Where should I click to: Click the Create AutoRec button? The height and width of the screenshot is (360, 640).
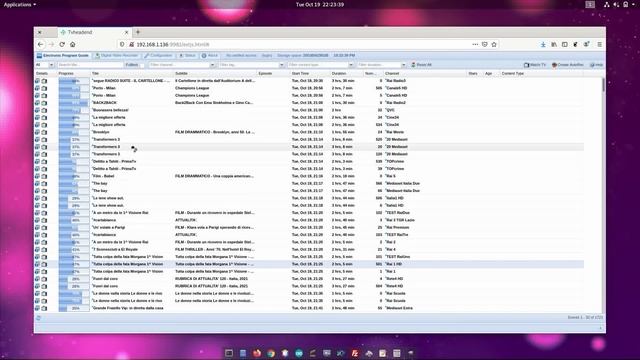[567, 65]
